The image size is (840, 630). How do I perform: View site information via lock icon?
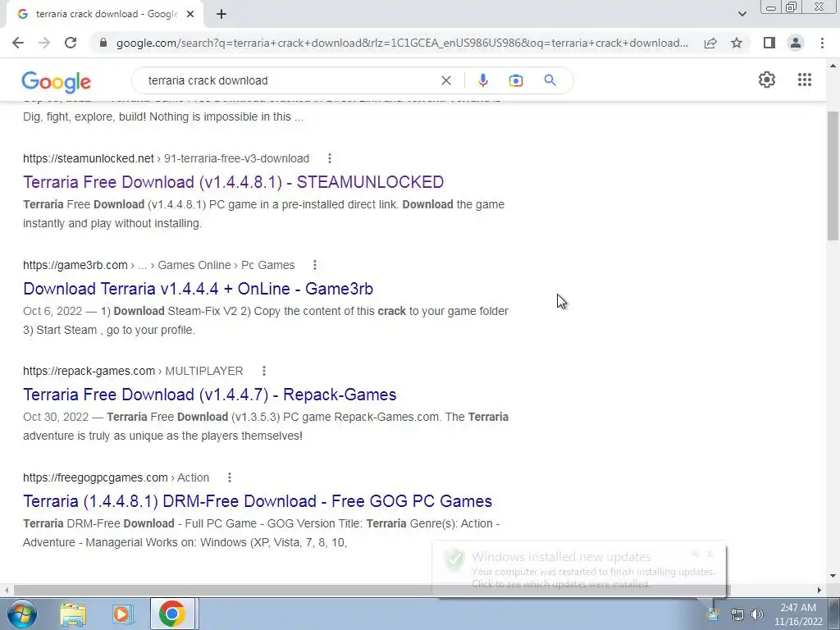(103, 43)
